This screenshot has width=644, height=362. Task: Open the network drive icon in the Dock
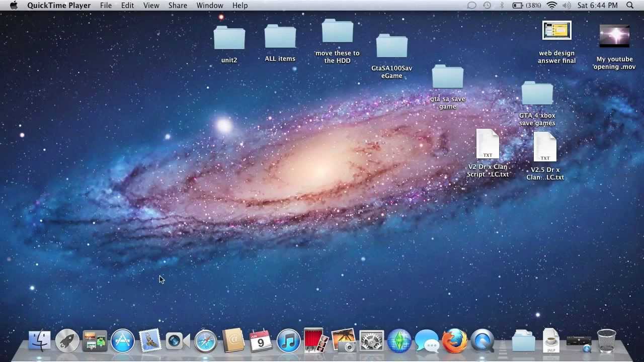click(x=579, y=342)
